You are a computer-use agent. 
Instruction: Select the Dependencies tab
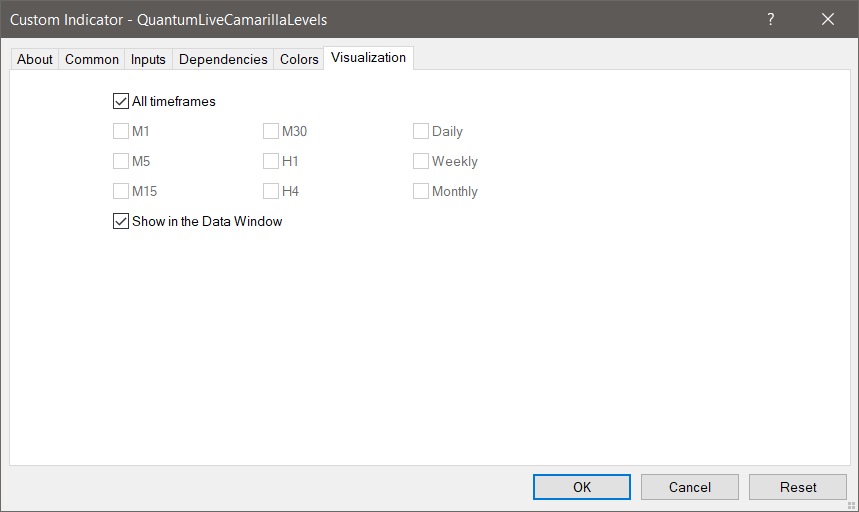(223, 59)
